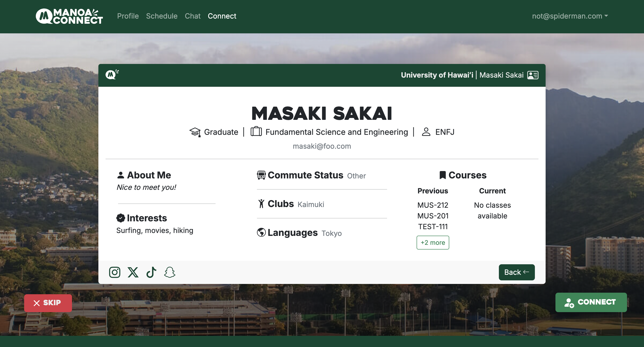Click the graduation cap icon by Graduate

click(195, 132)
